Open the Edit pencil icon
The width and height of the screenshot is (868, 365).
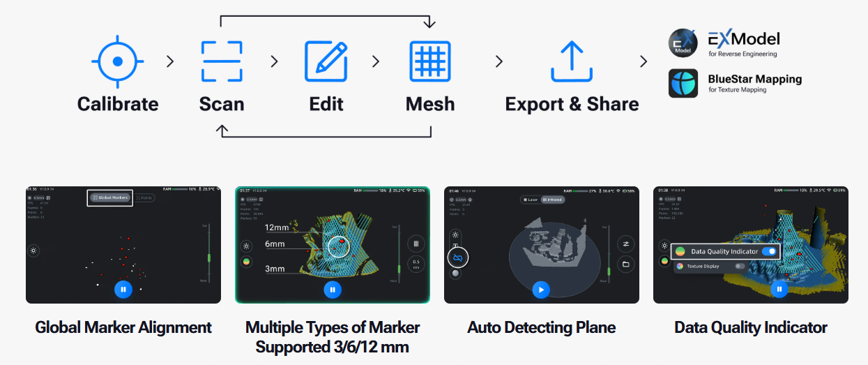tap(326, 61)
